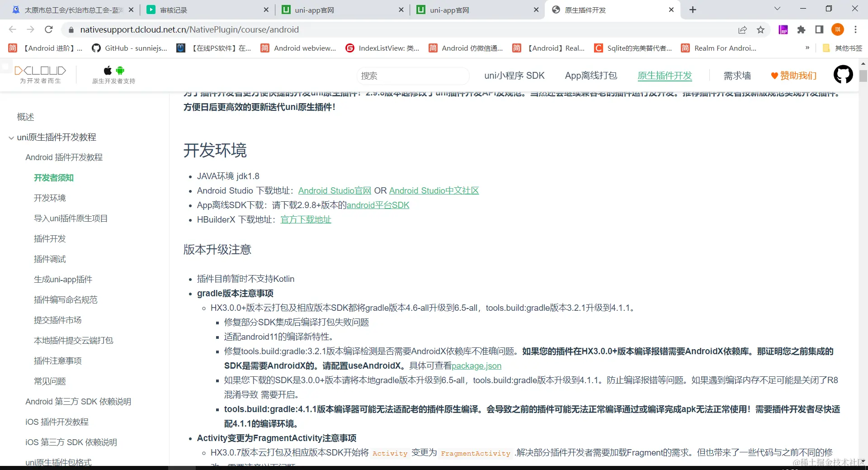The image size is (868, 470).
Task: Click the DCloud logo
Action: click(x=40, y=74)
